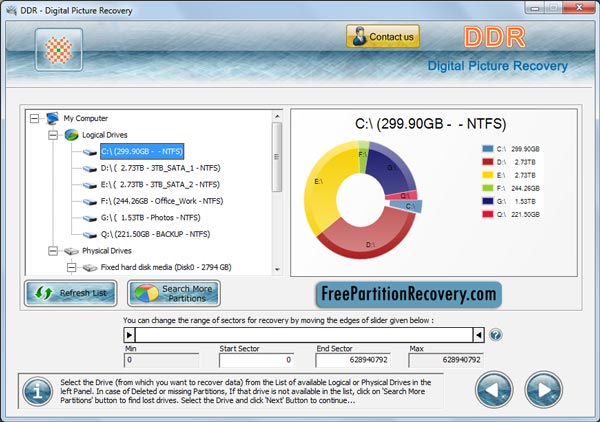The height and width of the screenshot is (422, 600).
Task: Click the green F:\ slice of donut chart
Action: click(x=363, y=156)
